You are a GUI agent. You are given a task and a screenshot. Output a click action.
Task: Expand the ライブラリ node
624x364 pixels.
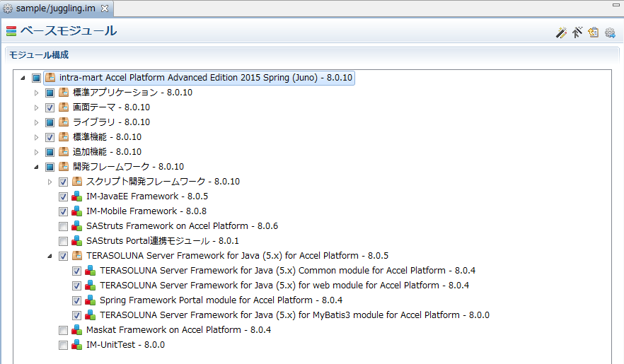point(36,122)
